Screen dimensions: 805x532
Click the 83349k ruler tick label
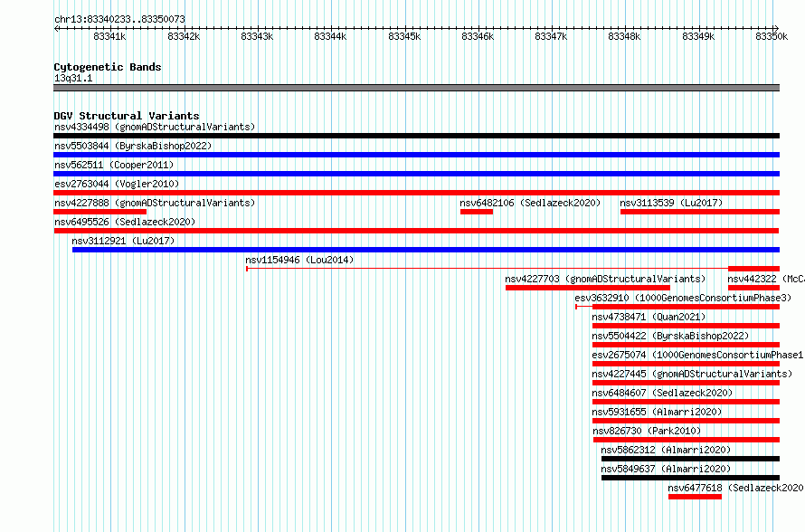[x=699, y=36]
